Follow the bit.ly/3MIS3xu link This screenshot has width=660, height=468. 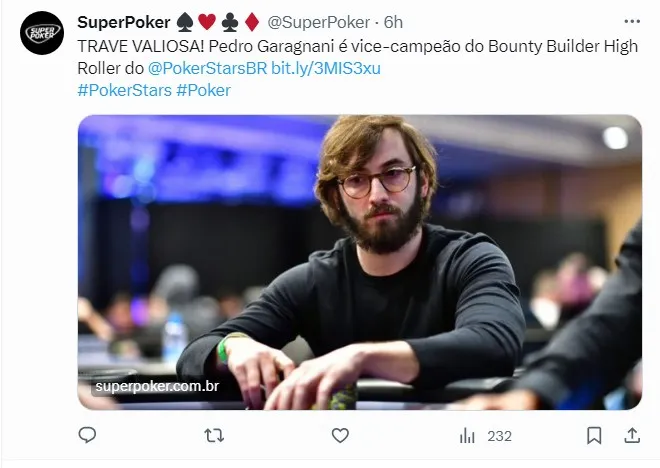coord(326,68)
